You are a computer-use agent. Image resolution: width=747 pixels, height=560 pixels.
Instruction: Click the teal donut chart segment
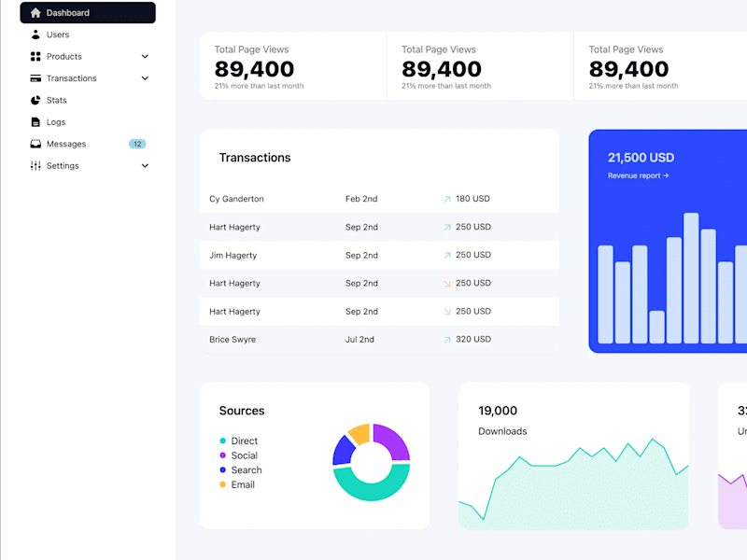click(x=371, y=486)
